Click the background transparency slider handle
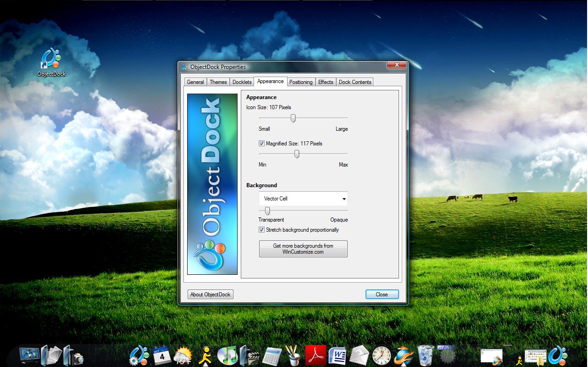This screenshot has width=588, height=367. pyautogui.click(x=267, y=211)
